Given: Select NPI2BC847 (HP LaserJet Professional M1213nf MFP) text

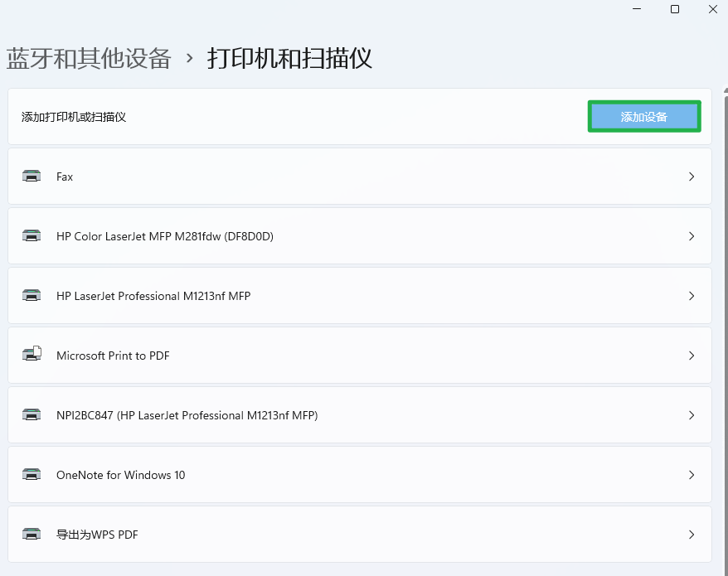Looking at the screenshot, I should [187, 415].
